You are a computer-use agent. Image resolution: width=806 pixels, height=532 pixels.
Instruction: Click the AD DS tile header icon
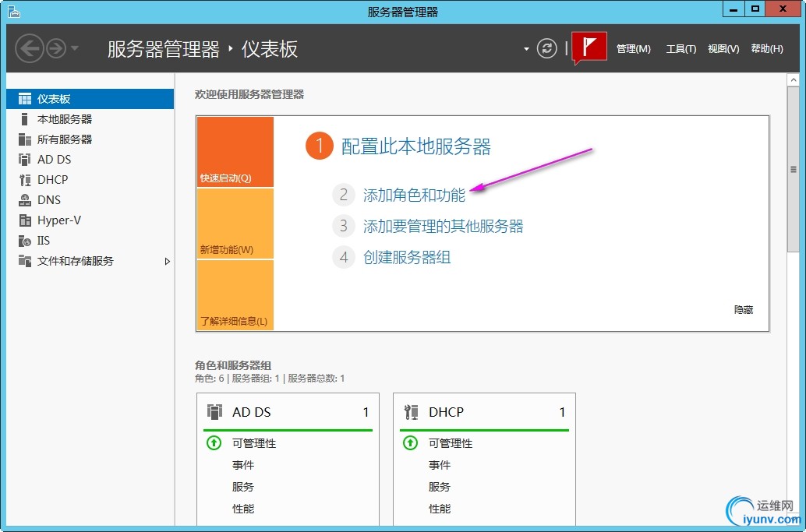[x=214, y=412]
